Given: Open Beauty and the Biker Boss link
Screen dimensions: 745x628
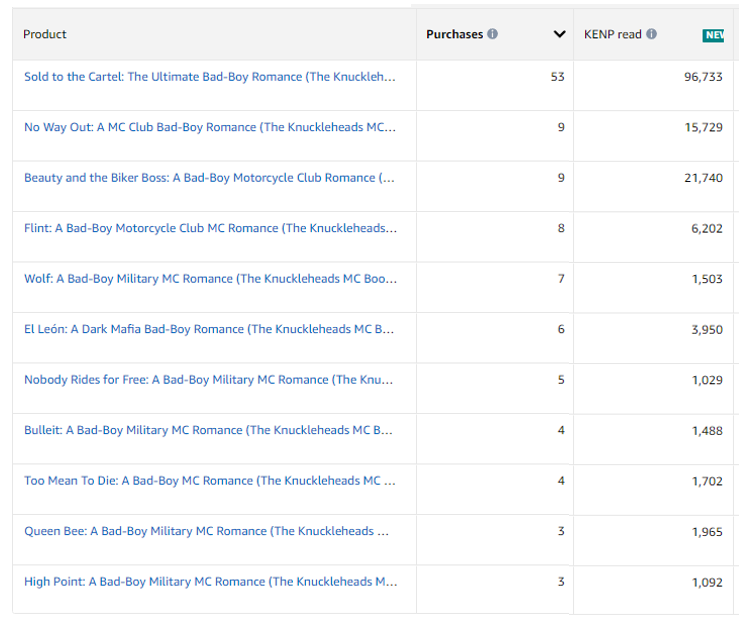Looking at the screenshot, I should coord(210,178).
